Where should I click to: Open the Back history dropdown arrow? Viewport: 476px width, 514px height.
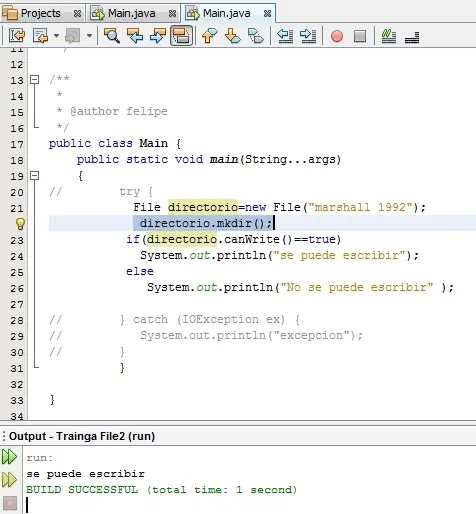click(56, 35)
